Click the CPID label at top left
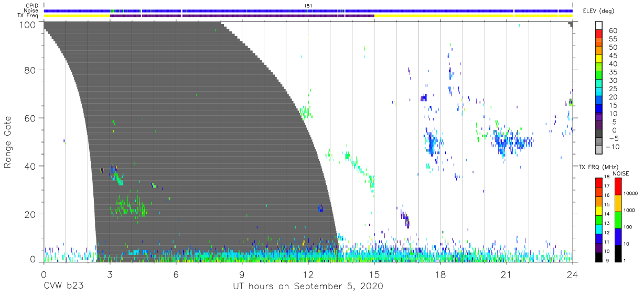 32,6
